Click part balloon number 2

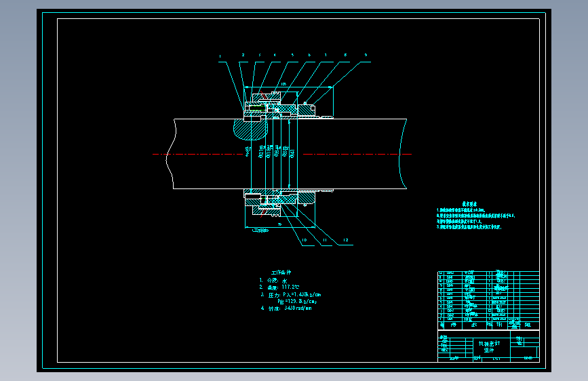243,55
